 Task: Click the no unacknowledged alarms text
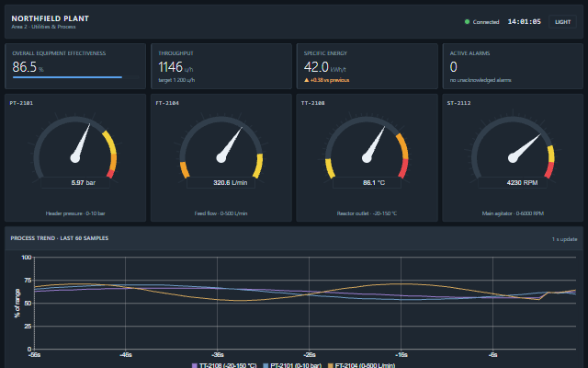(x=481, y=80)
